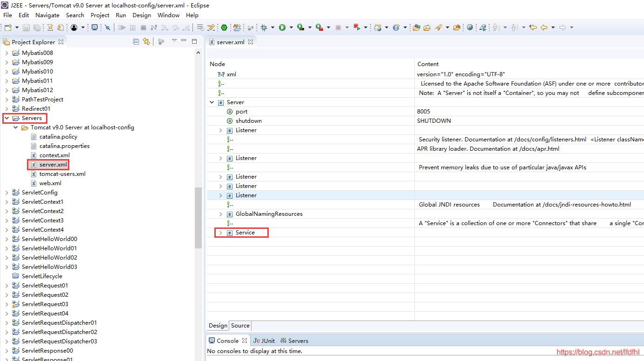This screenshot has height=361, width=644.
Task: Switch to the Design tab
Action: (x=218, y=326)
